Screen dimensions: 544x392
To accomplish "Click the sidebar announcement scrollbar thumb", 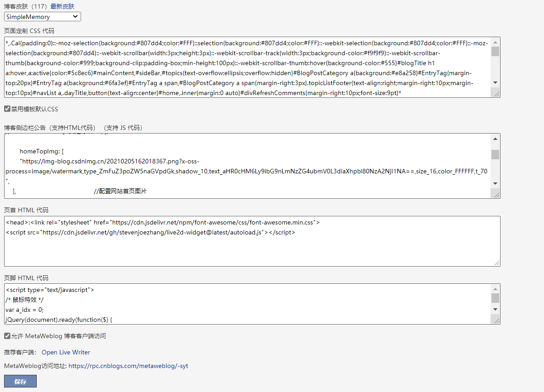I will coord(495,155).
